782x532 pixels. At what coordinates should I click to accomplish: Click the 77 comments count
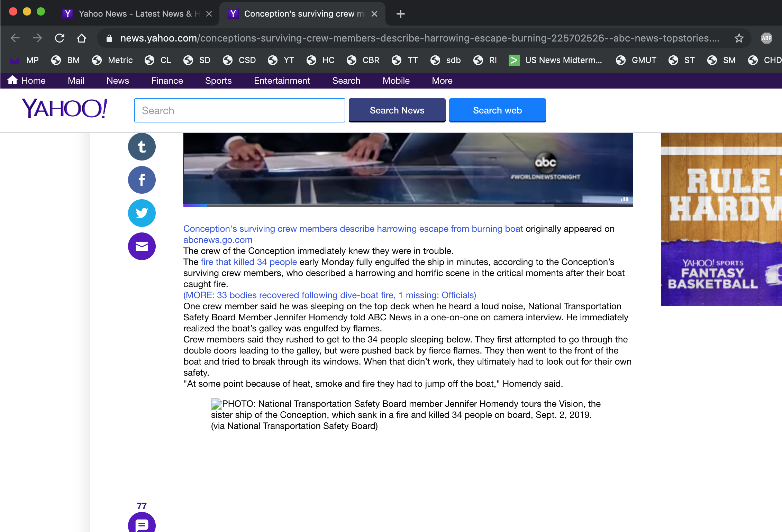click(x=142, y=506)
